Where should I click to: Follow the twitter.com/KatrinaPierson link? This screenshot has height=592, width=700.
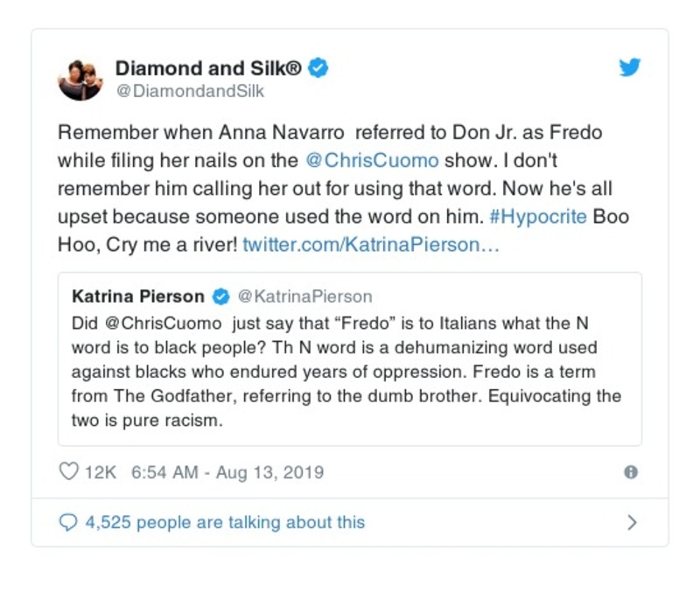[x=371, y=244]
